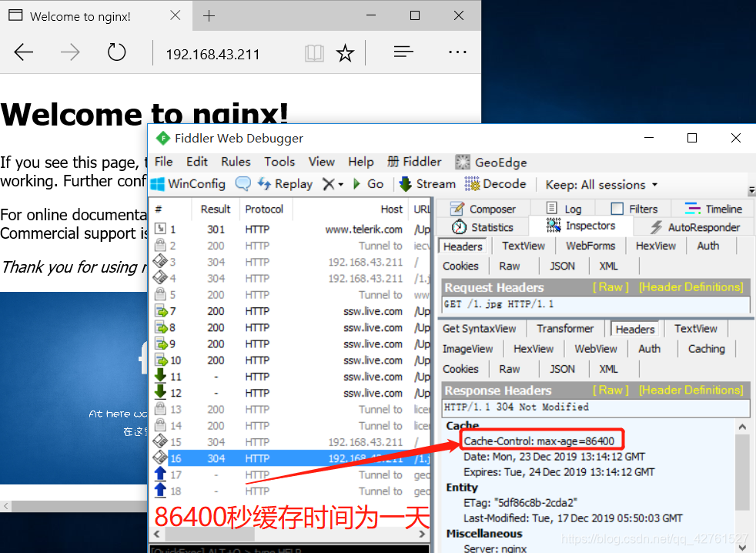Switch to the AutoResponder tab
Image resolution: width=756 pixels, height=553 pixels.
coord(694,227)
